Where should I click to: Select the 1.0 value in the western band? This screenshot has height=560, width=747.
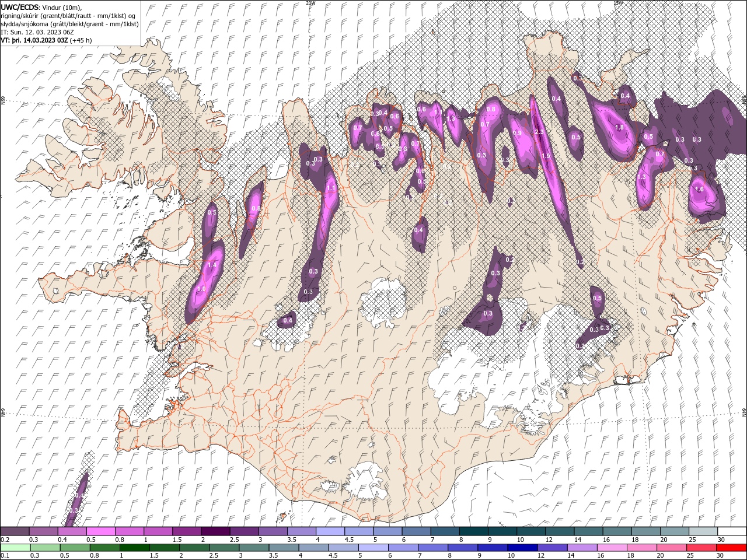point(202,289)
